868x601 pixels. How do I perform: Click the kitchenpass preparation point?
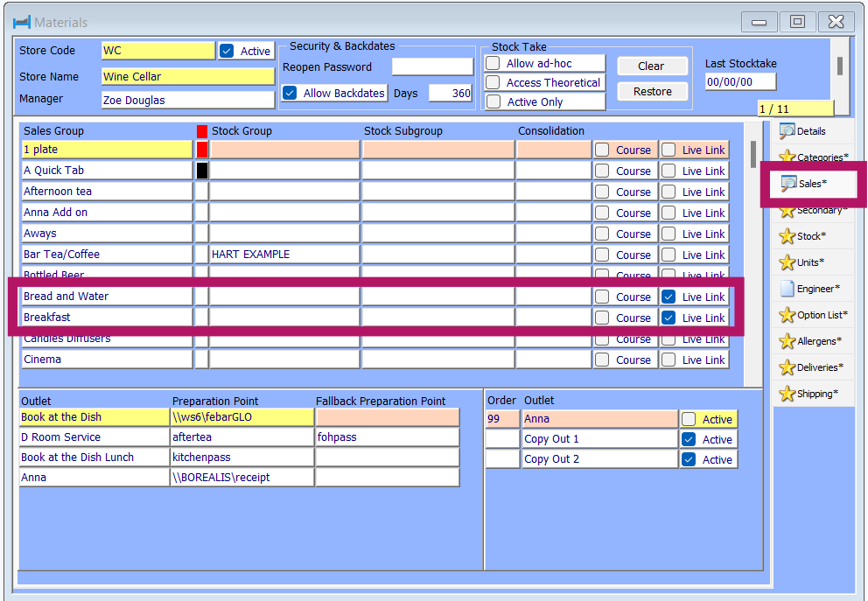point(242,458)
